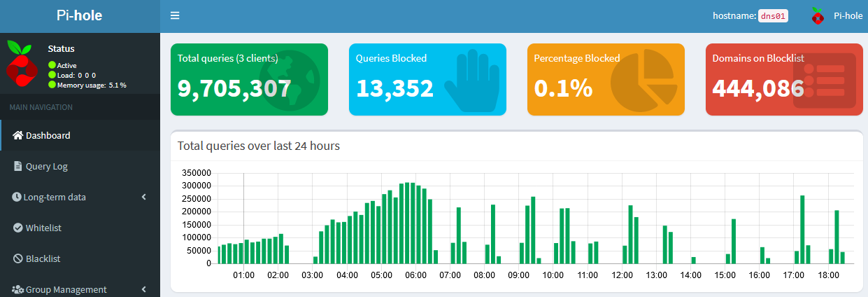Click the 100000 y-axis label
The height and width of the screenshot is (297, 868).
tap(196, 237)
